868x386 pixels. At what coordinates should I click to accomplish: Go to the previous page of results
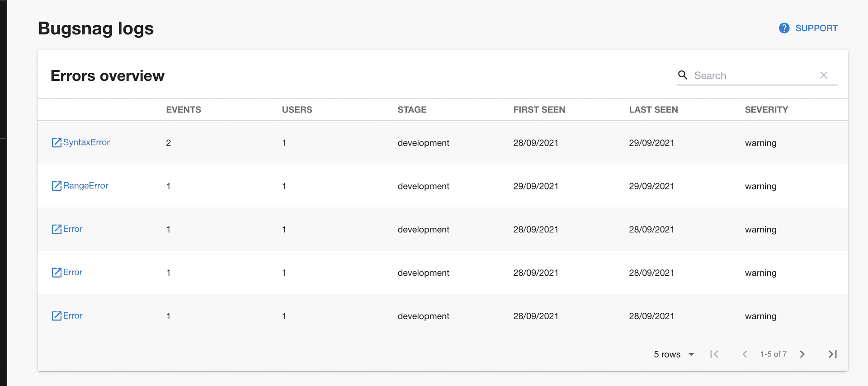(x=745, y=354)
